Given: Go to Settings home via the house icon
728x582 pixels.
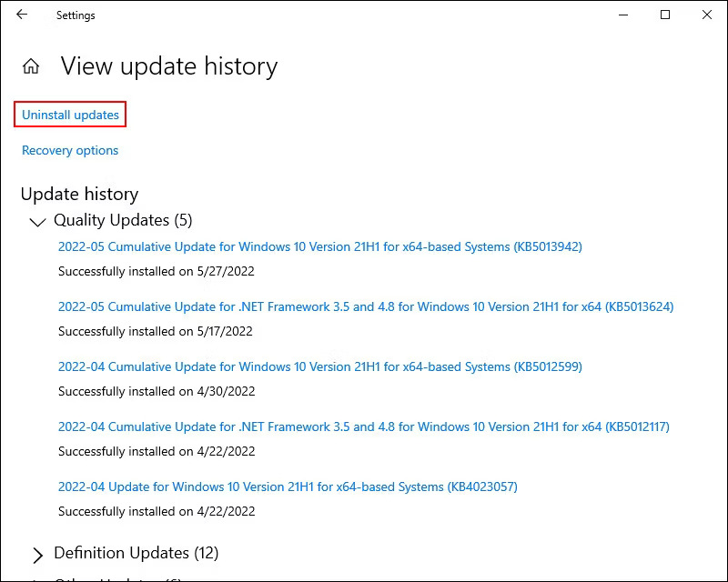Looking at the screenshot, I should click(x=31, y=66).
